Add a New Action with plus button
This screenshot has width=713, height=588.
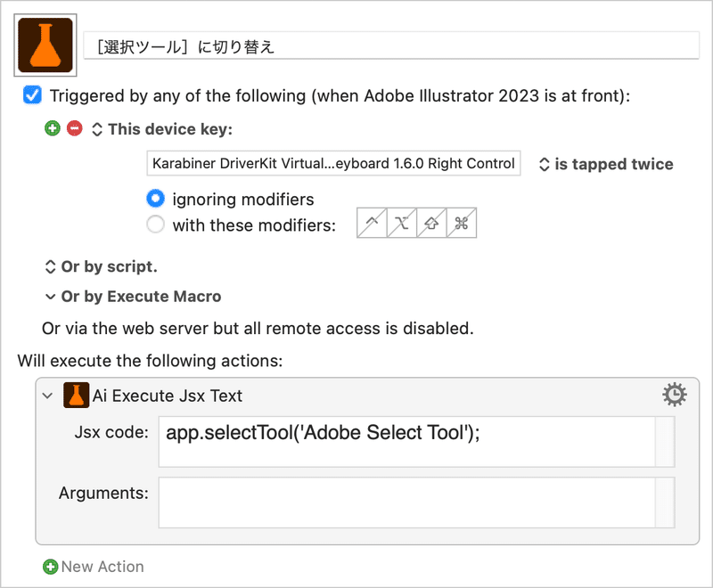pyautogui.click(x=51, y=567)
